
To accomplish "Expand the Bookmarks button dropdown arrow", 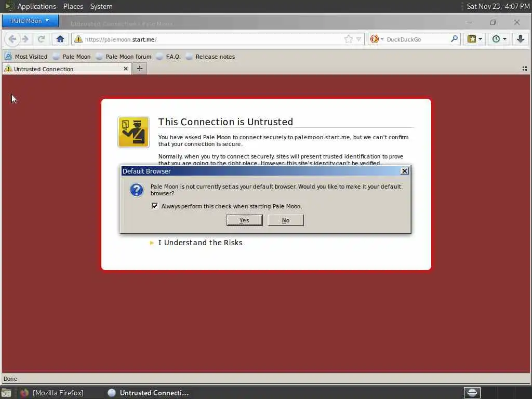I will (x=480, y=39).
